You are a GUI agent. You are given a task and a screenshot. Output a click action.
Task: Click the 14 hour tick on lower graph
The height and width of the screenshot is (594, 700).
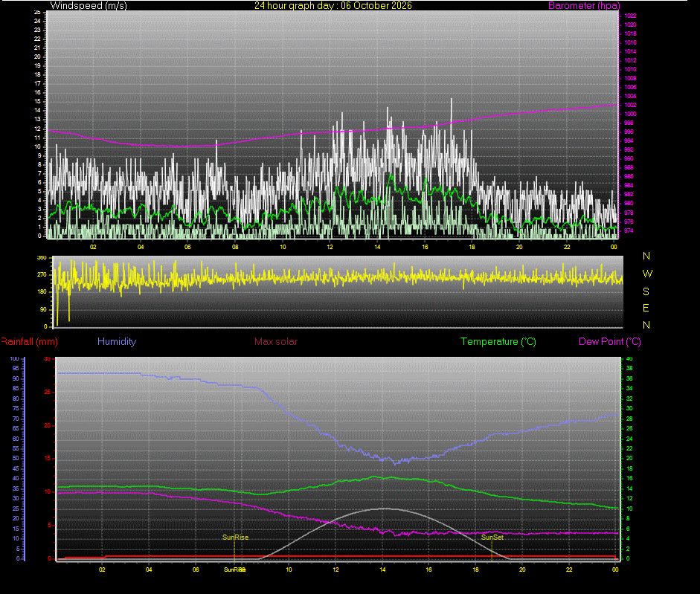click(382, 569)
